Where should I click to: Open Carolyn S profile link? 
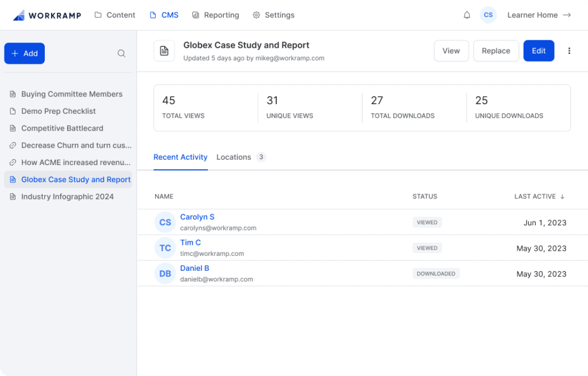click(198, 217)
